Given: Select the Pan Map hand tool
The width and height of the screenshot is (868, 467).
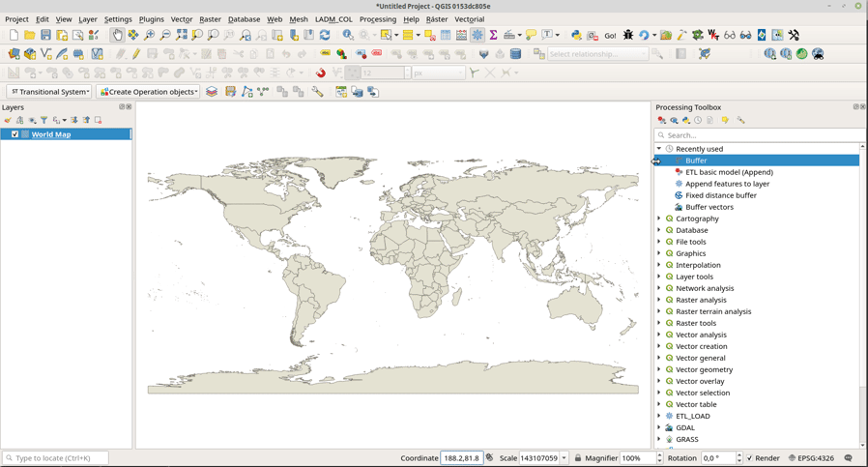Looking at the screenshot, I should (117, 35).
